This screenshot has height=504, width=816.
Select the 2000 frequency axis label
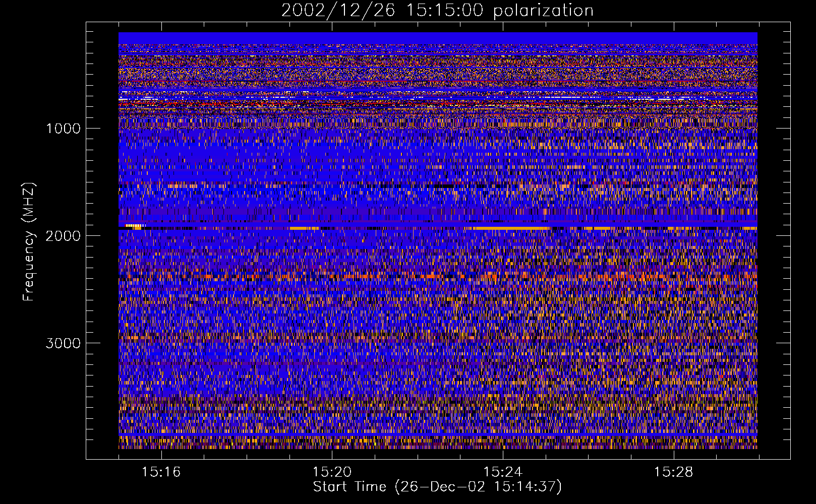(63, 236)
